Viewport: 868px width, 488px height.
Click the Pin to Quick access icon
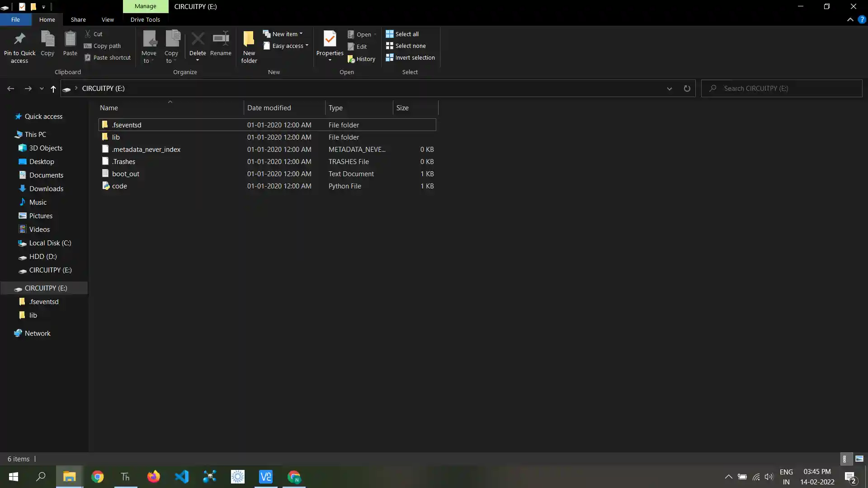point(19,40)
